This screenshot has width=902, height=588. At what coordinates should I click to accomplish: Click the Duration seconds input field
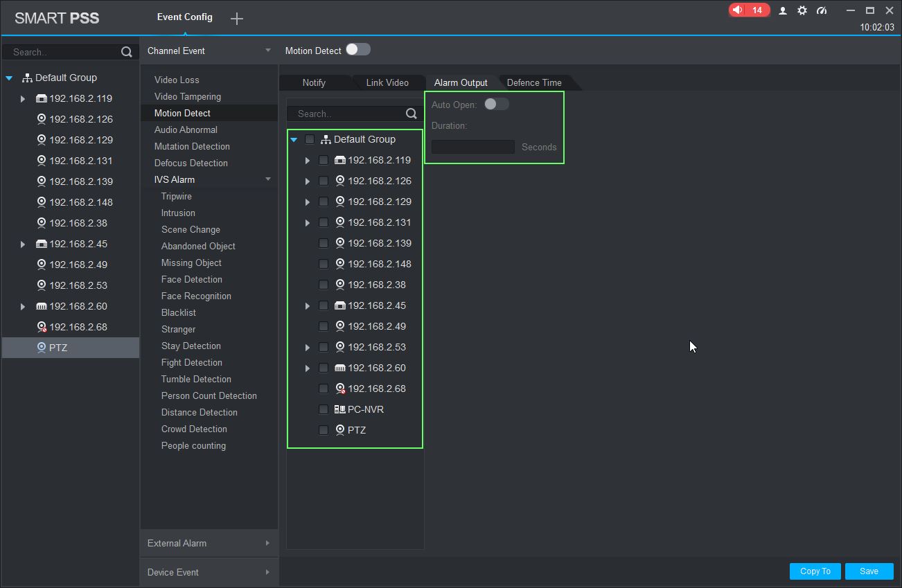[473, 147]
